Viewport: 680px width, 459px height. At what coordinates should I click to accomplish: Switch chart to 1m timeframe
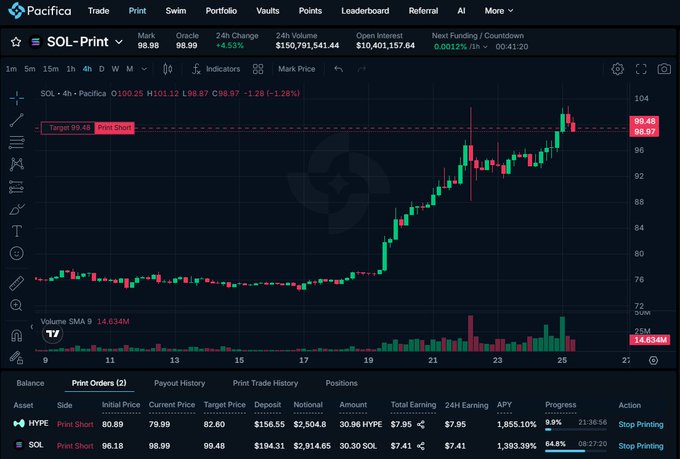(11, 69)
